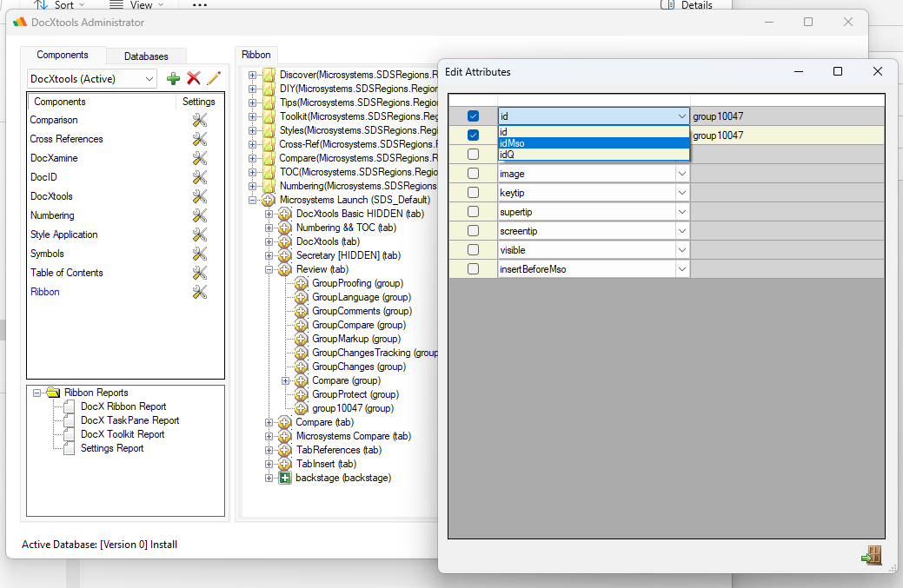Select the Ribbon tab

click(x=256, y=55)
